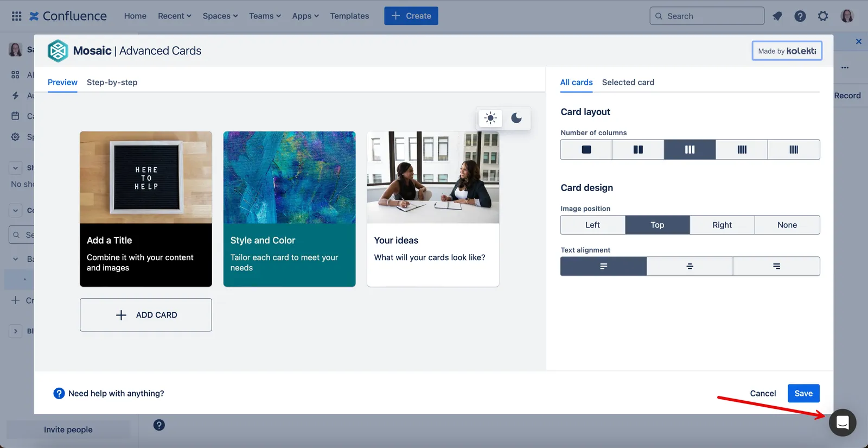Click the Made by Kolekti button
This screenshot has width=868, height=448.
[x=787, y=51]
